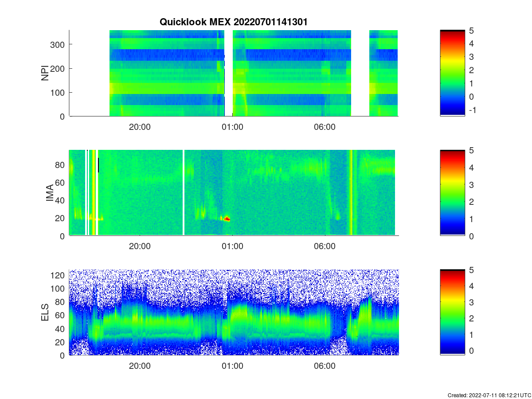This screenshot has height=399, width=532.
Task: Click the "20:00" time label under the ELS plot
Action: (x=140, y=366)
